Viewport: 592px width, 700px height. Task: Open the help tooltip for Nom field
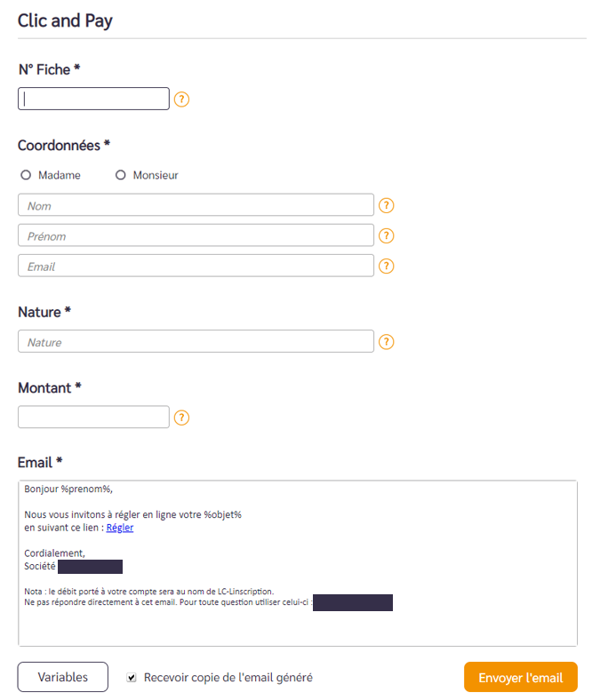[x=386, y=205]
